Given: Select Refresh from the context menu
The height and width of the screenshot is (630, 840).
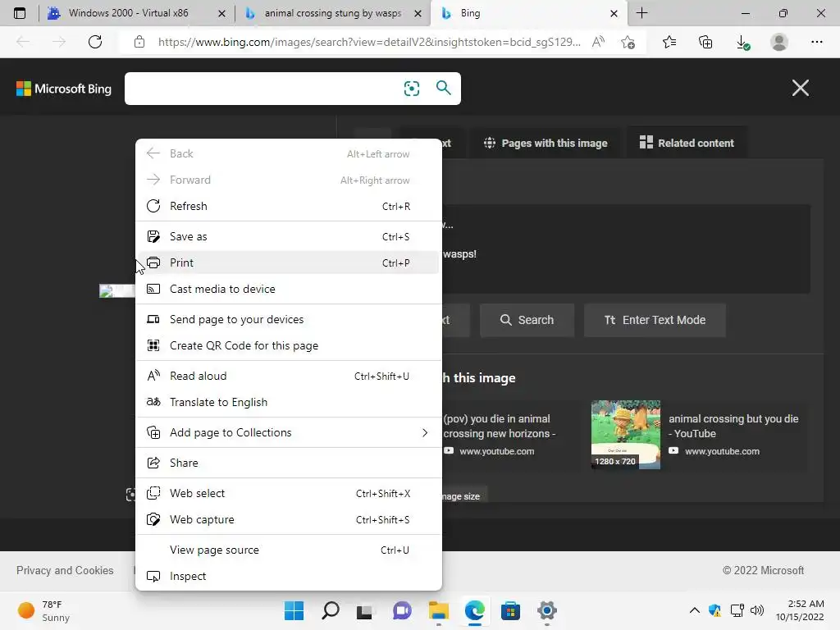Looking at the screenshot, I should 289,206.
